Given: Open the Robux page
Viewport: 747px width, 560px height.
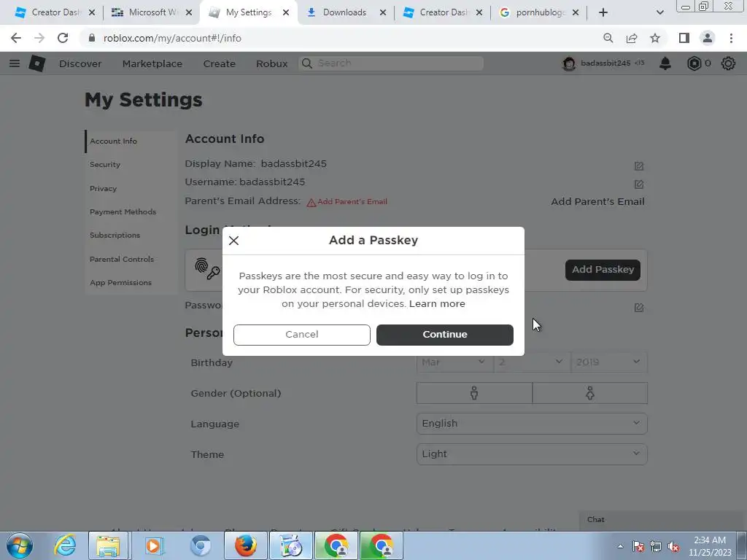Looking at the screenshot, I should [x=271, y=64].
